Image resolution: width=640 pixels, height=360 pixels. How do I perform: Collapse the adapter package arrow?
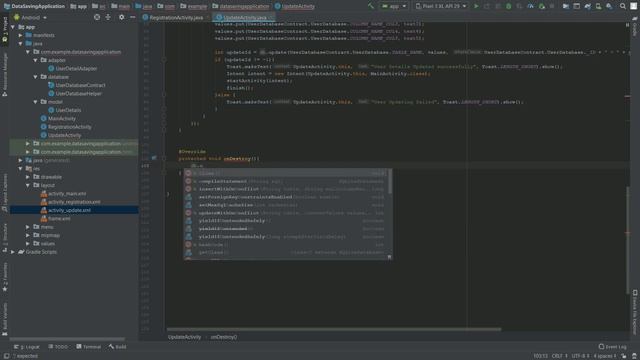[36, 60]
